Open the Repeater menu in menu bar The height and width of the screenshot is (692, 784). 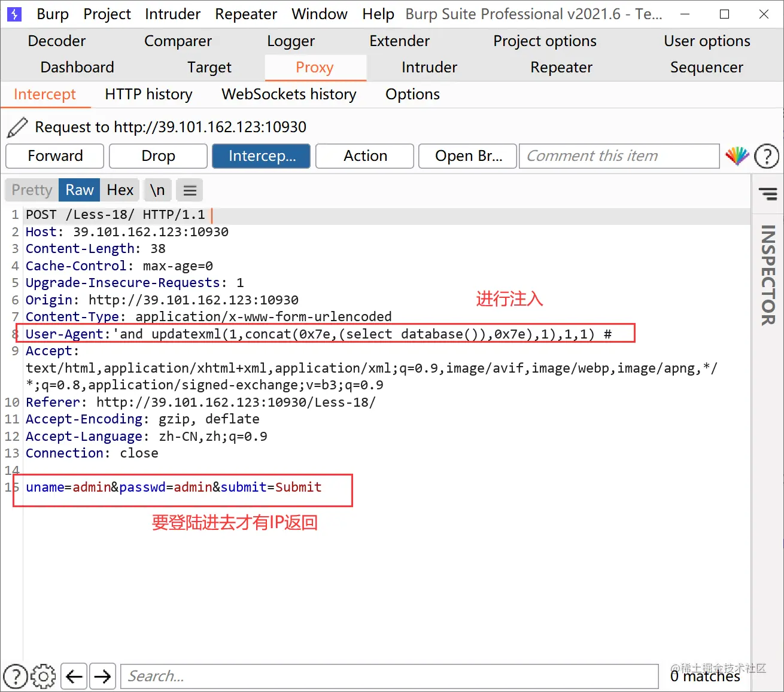[x=246, y=14]
